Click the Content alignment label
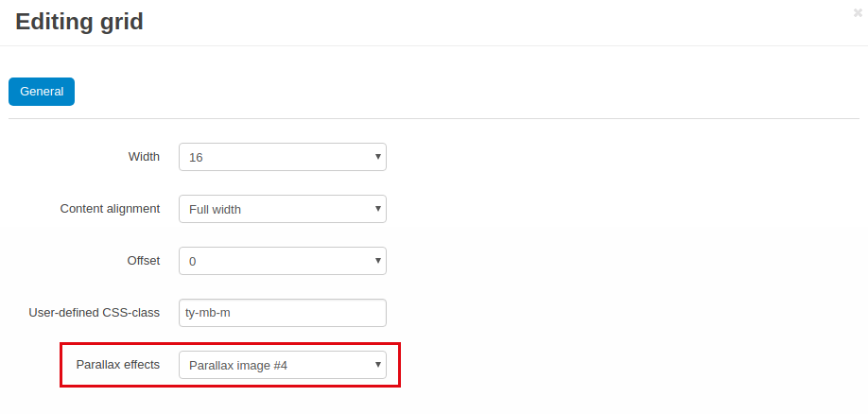 (x=111, y=209)
